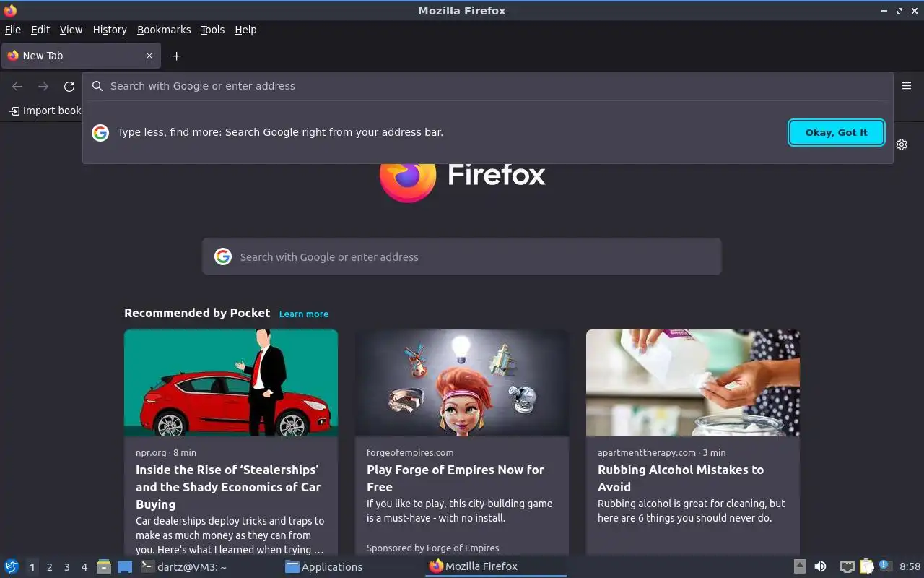This screenshot has height=578, width=924.
Task: Open the rubbing alcohol article thumbnail
Action: 693,383
